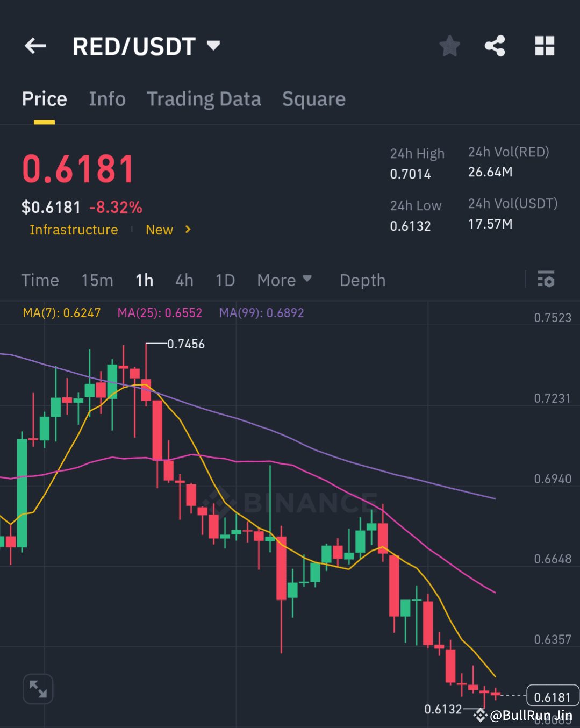
Task: Open the grid menu icon top right
Action: click(x=545, y=46)
